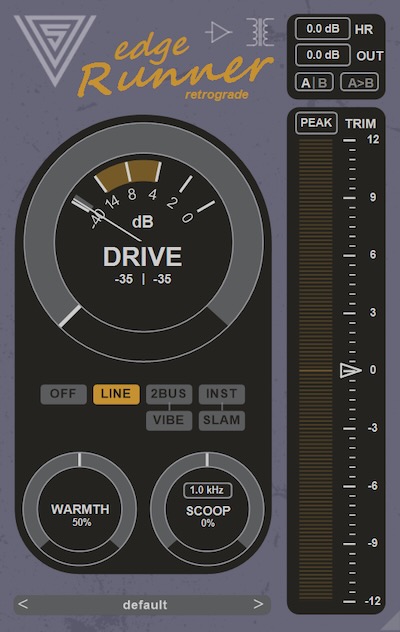The width and height of the screenshot is (400, 632).
Task: Select the INST mode
Action: [222, 394]
